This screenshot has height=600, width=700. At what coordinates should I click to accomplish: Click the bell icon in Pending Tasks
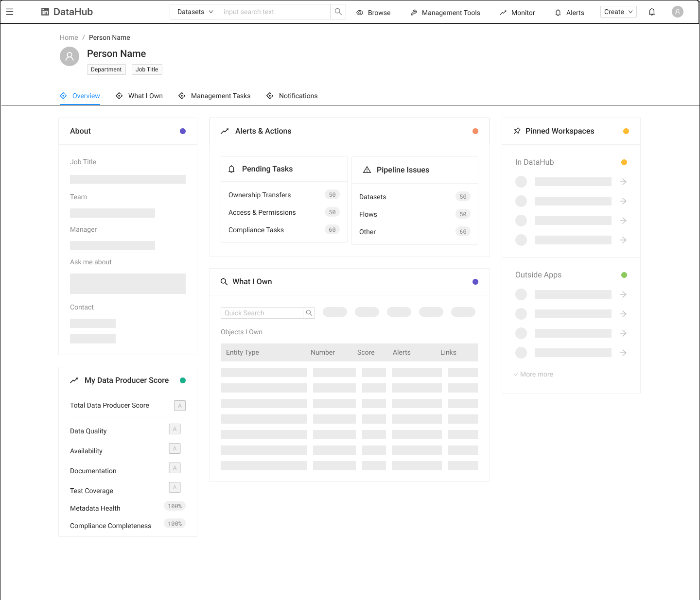[231, 169]
